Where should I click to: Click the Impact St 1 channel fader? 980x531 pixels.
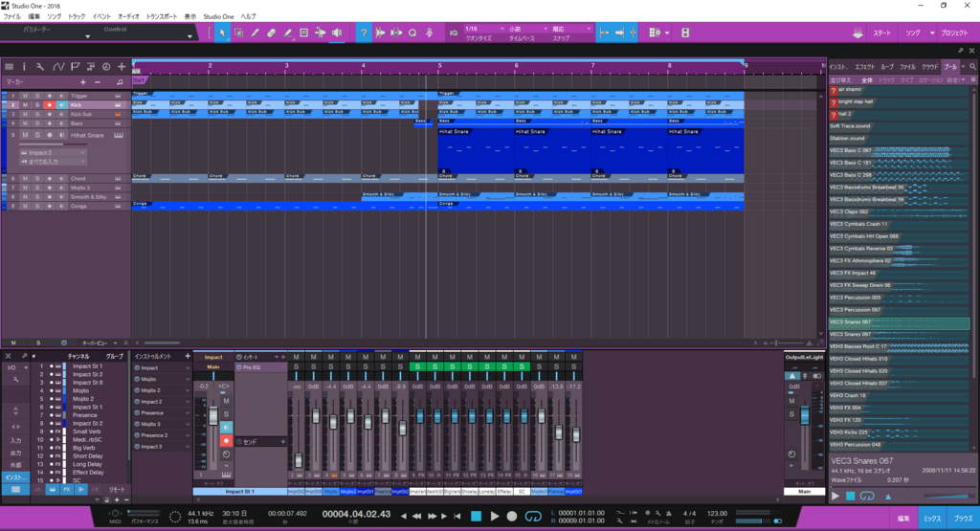213,415
